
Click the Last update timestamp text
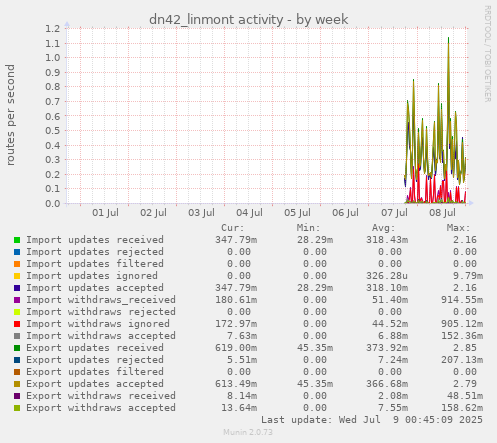tap(372, 420)
